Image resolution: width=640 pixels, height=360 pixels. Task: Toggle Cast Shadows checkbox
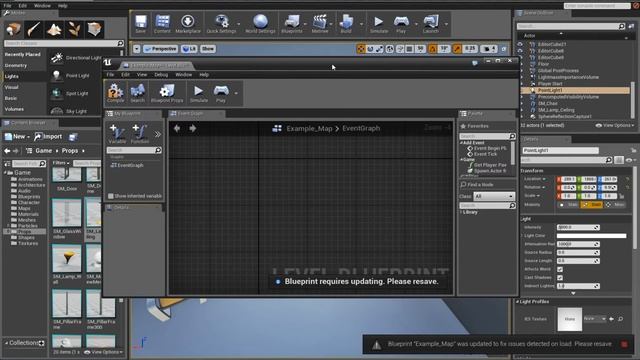(x=560, y=278)
